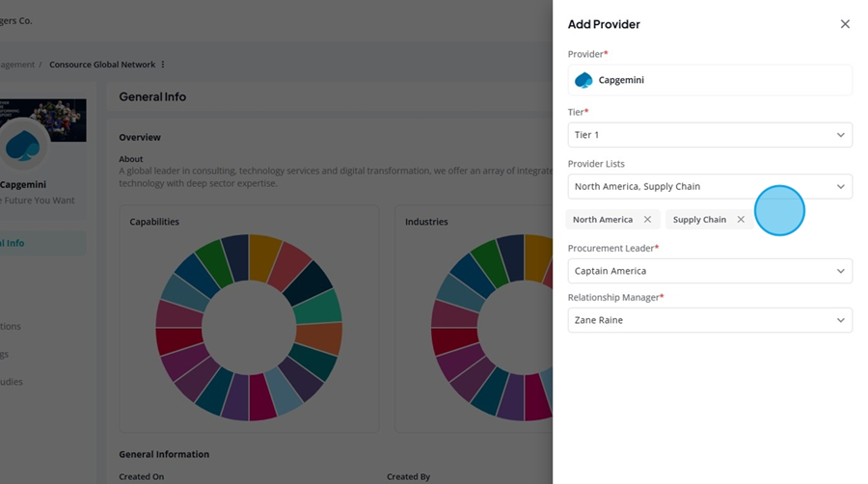This screenshot has height=484, width=868.
Task: Remove the Supply Chain tag
Action: tap(741, 220)
